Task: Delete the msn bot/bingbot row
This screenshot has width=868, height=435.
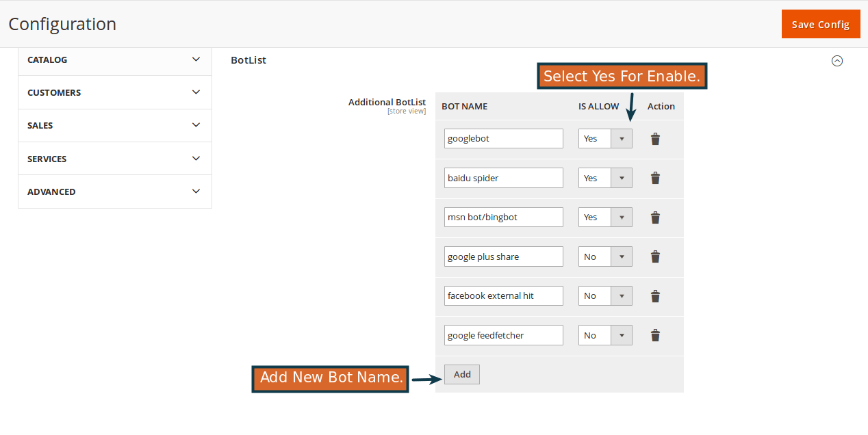Action: coord(655,217)
